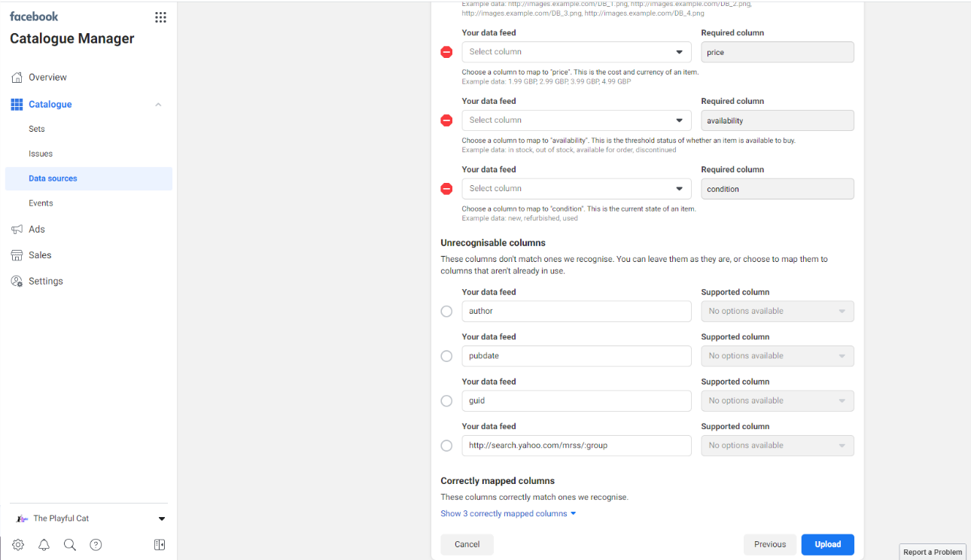Click the settings gear icon in bottom bar
This screenshot has width=971, height=560.
[18, 545]
